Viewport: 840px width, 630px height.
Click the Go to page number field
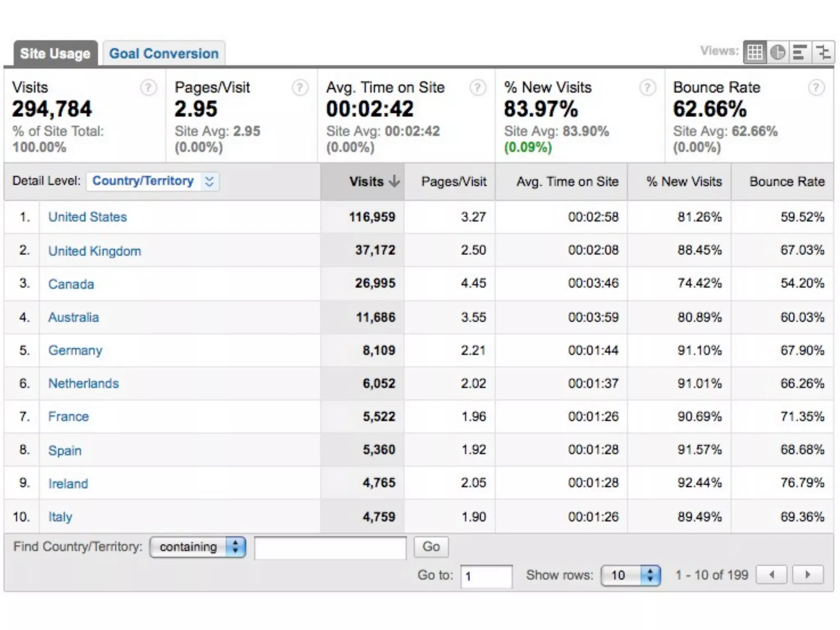click(x=486, y=576)
